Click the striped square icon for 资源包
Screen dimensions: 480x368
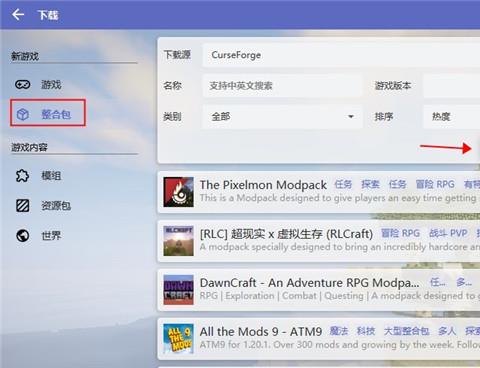[x=23, y=206]
